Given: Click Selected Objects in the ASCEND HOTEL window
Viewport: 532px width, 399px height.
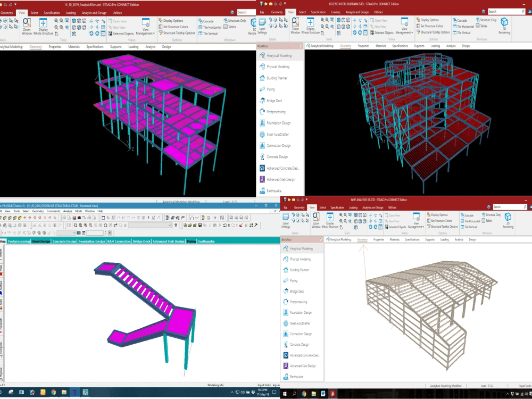Looking at the screenshot, I should (x=381, y=32).
